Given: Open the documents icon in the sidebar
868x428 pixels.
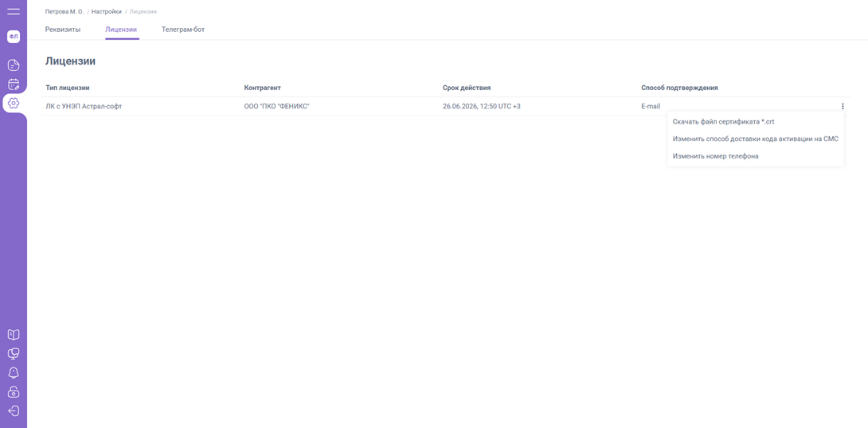Looking at the screenshot, I should click(x=14, y=65).
